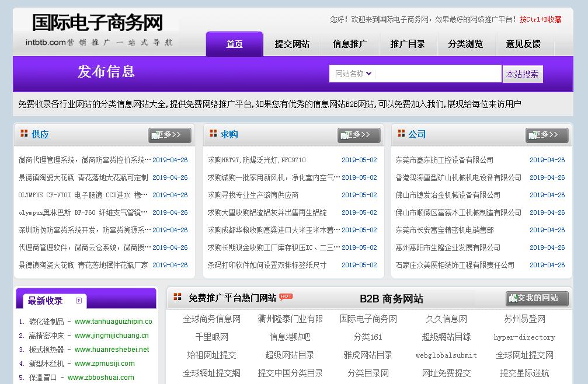Switch to the 提交网站 navigation tab
Image resolution: width=588 pixels, height=384 pixels.
292,44
